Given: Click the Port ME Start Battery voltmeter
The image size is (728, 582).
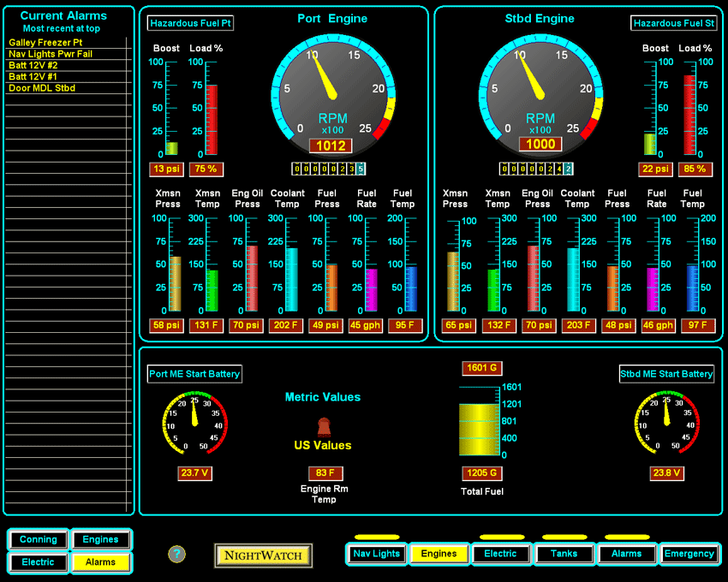Looking at the screenshot, I should point(194,424).
